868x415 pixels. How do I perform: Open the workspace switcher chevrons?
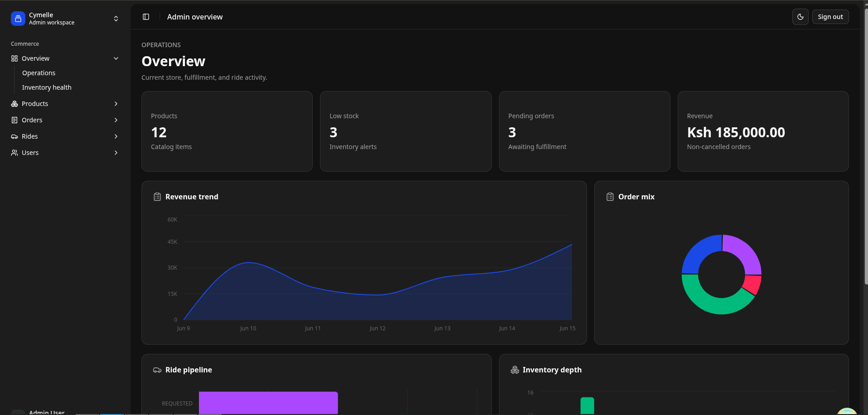tap(116, 19)
